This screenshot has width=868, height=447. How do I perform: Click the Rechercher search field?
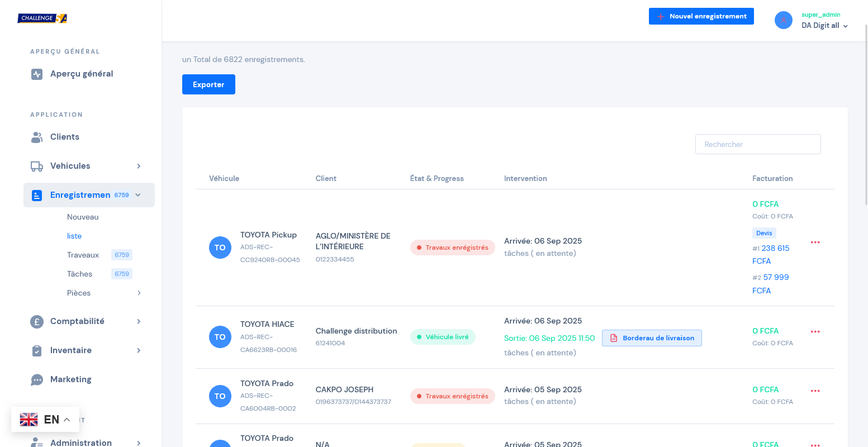pyautogui.click(x=757, y=144)
